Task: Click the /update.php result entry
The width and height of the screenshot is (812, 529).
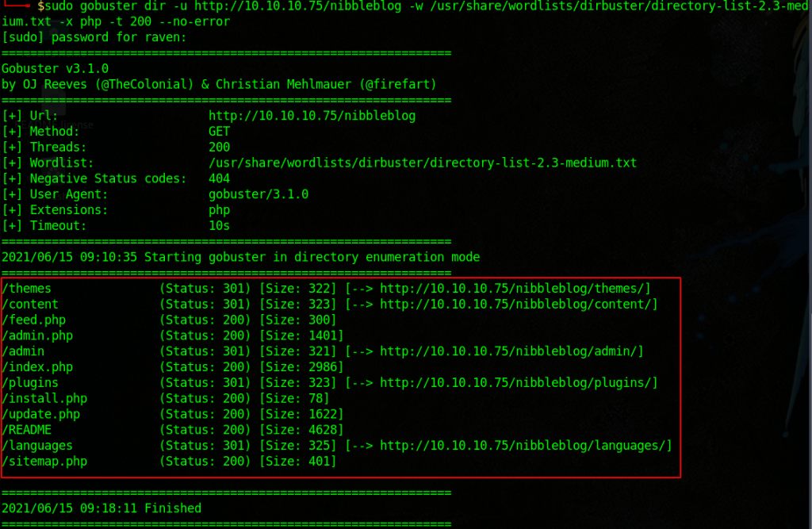Action: tap(40, 414)
